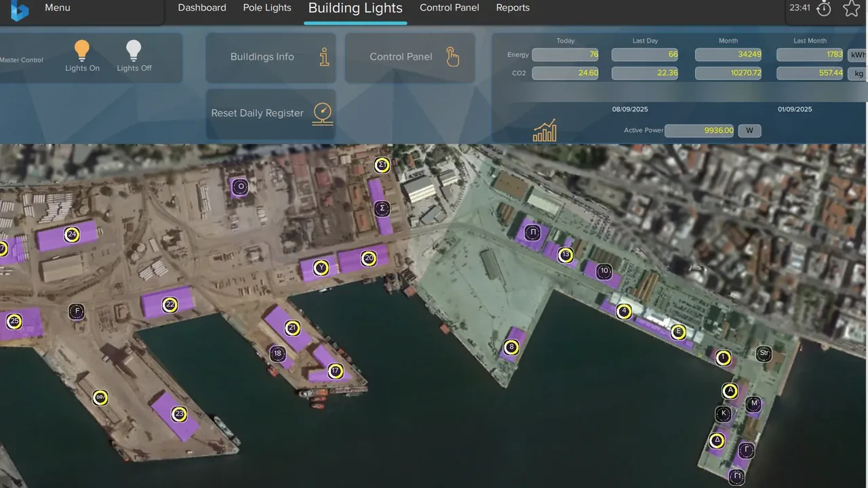This screenshot has width=868, height=488.
Task: Open building marker 13 on the map
Action: coord(566,255)
